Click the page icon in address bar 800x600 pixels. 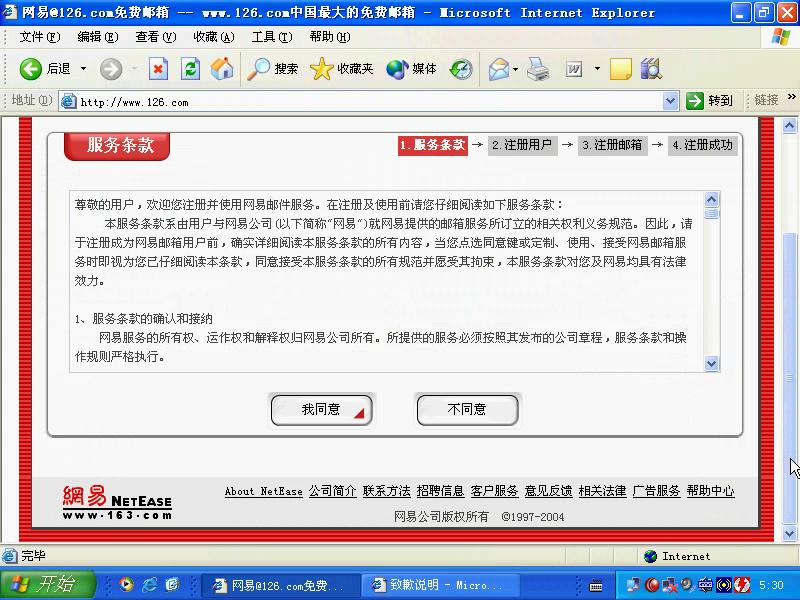(69, 102)
